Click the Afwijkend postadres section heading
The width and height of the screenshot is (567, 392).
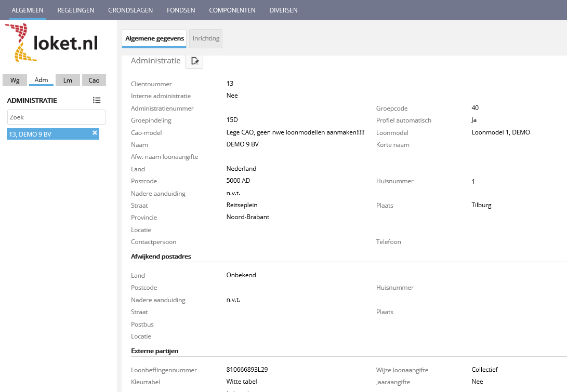click(x=161, y=256)
